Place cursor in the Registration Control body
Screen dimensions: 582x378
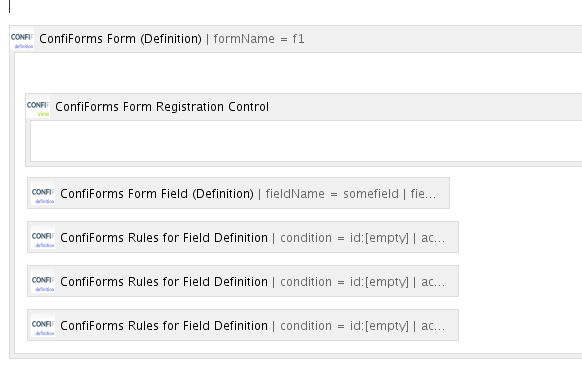tap(306, 141)
